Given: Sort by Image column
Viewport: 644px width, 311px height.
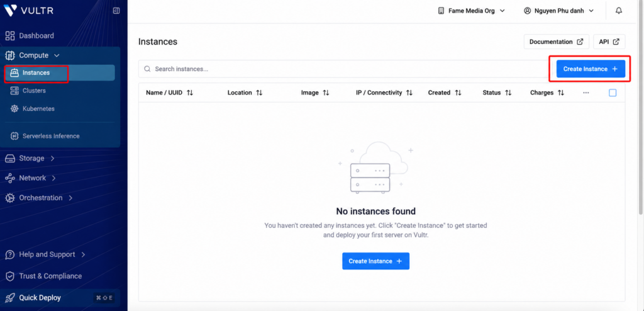Looking at the screenshot, I should (315, 93).
